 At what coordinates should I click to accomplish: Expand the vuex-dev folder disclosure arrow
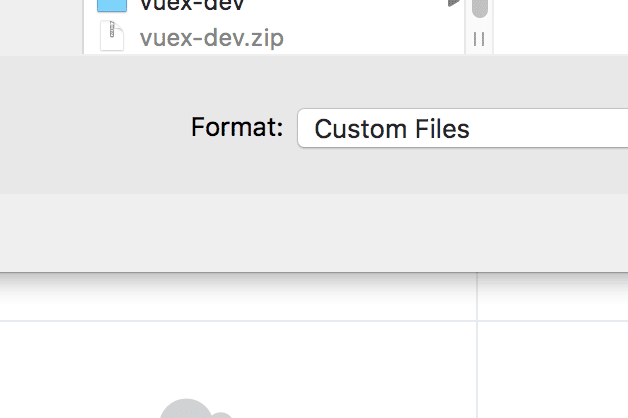[x=454, y=4]
